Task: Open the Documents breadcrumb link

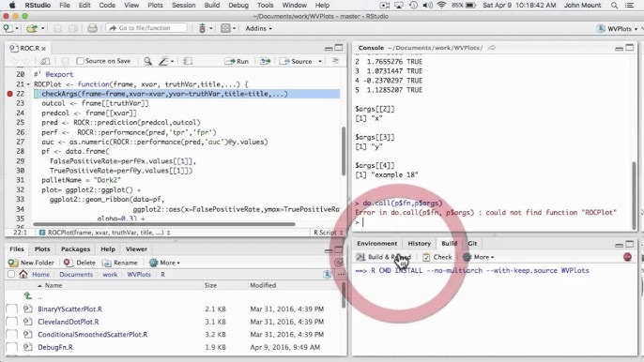Action: click(x=76, y=274)
